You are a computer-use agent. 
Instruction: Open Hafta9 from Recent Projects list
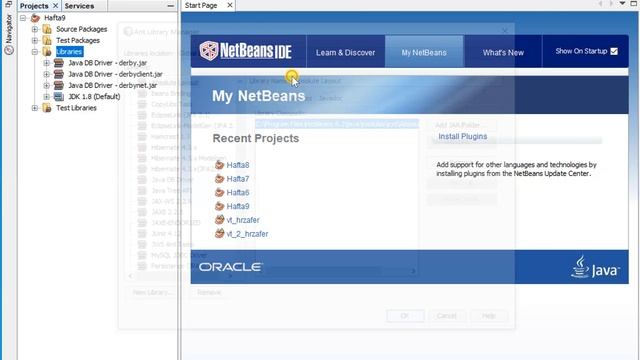point(238,207)
